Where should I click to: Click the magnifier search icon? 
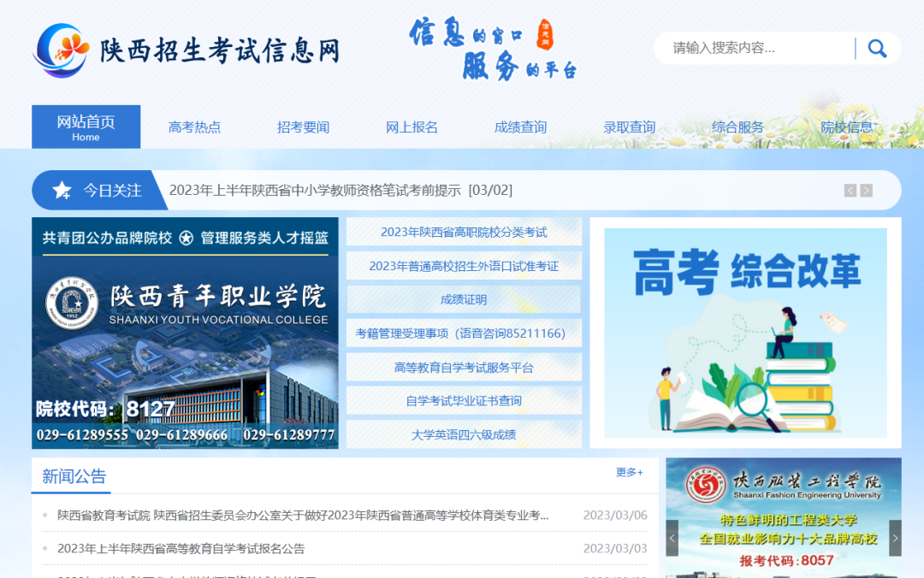click(877, 49)
